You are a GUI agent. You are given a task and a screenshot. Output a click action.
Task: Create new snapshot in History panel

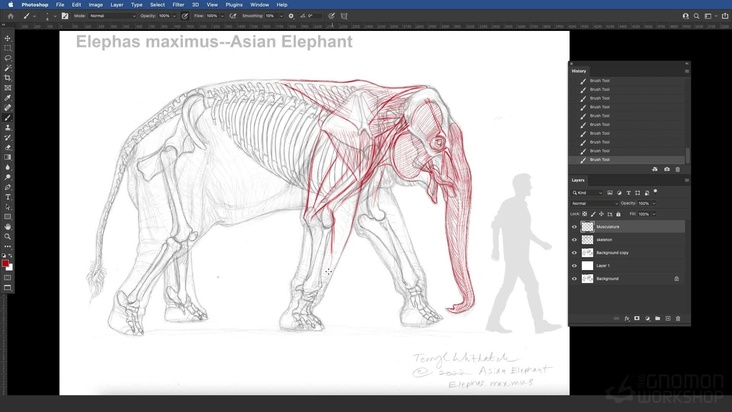(667, 169)
